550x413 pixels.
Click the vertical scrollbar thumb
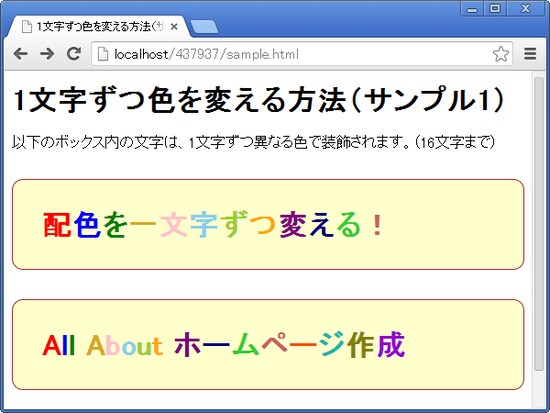tap(538, 223)
